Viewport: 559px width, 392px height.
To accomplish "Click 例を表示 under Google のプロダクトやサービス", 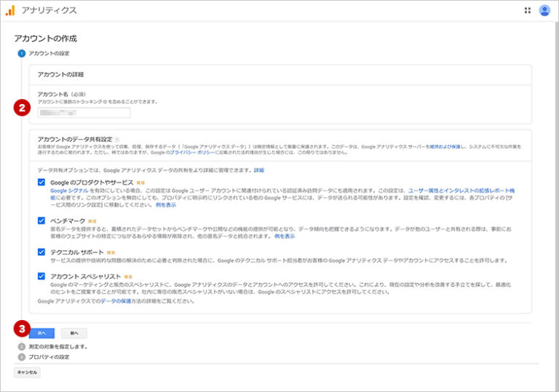I will [166, 205].
